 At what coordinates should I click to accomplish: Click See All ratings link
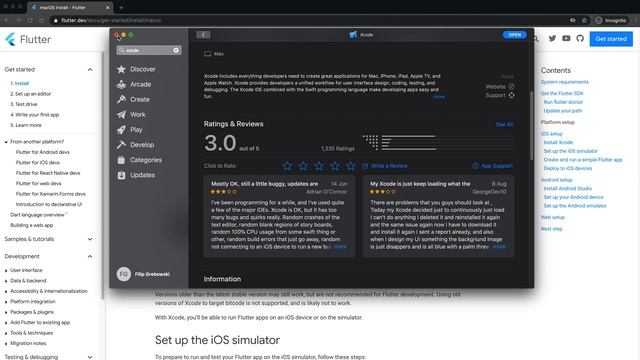[x=504, y=124]
